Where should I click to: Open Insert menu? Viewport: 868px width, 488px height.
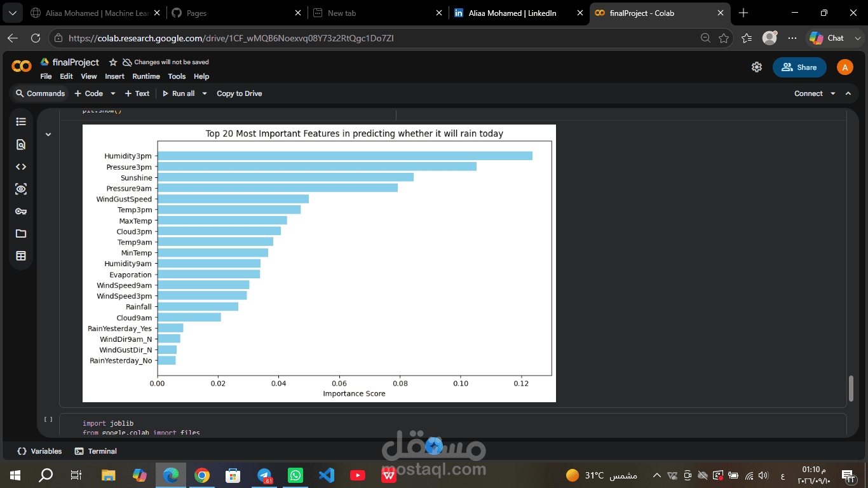pyautogui.click(x=114, y=76)
